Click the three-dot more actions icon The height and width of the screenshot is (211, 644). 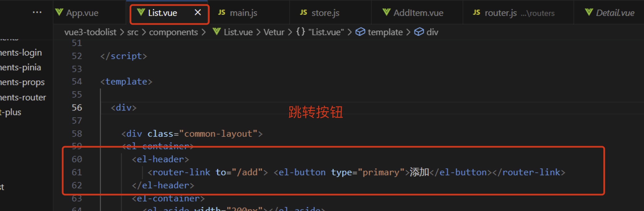pyautogui.click(x=37, y=12)
